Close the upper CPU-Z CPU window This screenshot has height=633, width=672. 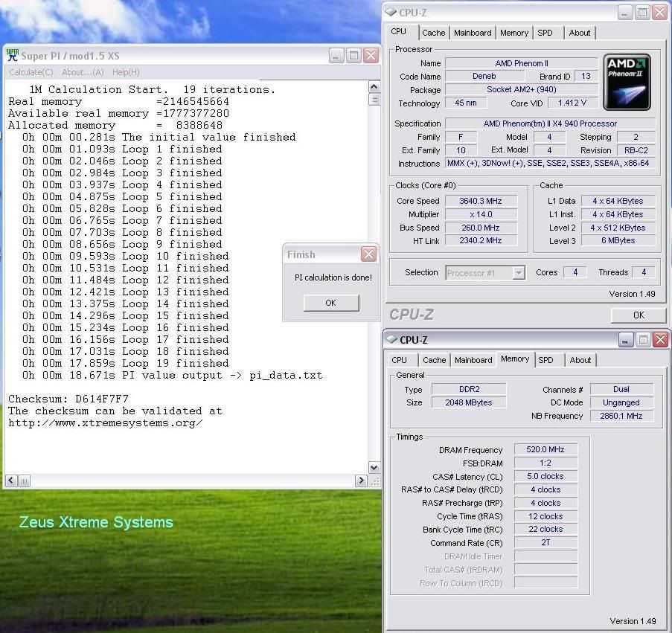(x=659, y=13)
